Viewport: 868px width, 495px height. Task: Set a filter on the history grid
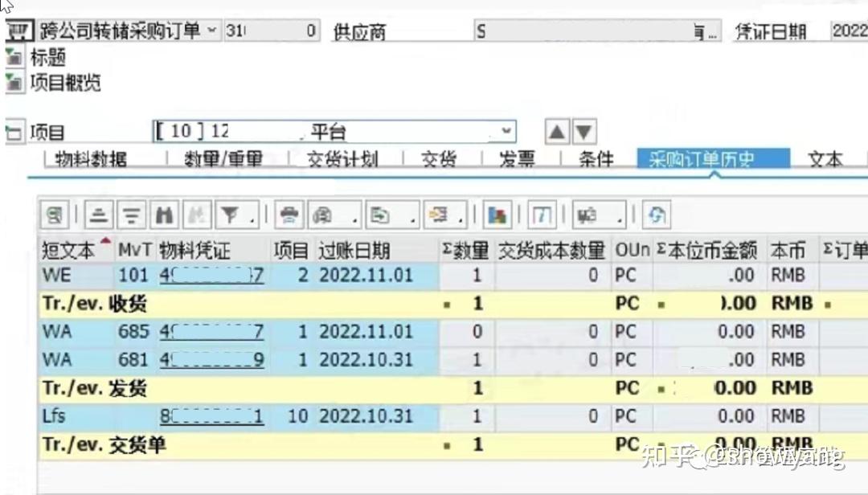[x=230, y=215]
